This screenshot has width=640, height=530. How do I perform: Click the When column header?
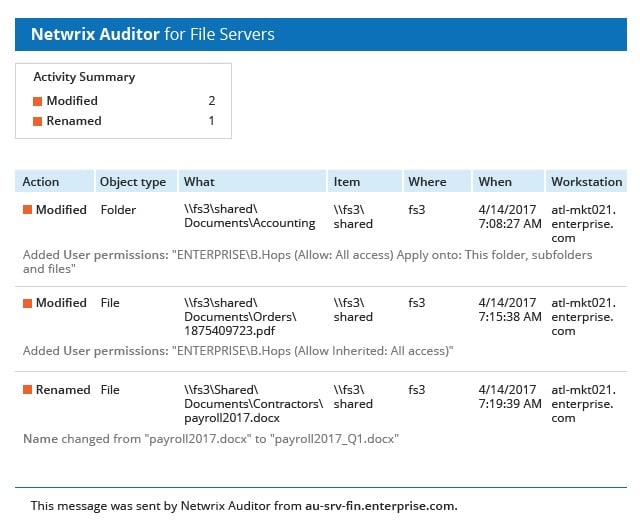[508, 181]
